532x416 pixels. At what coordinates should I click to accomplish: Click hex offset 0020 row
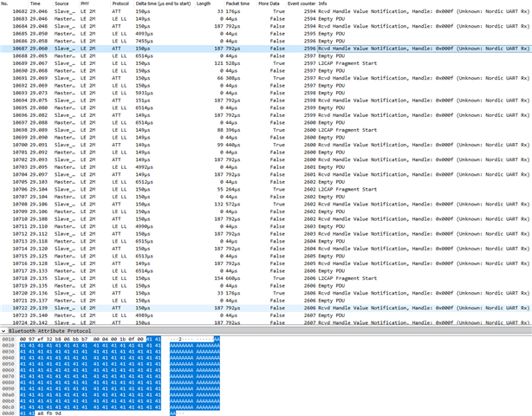pos(8,346)
